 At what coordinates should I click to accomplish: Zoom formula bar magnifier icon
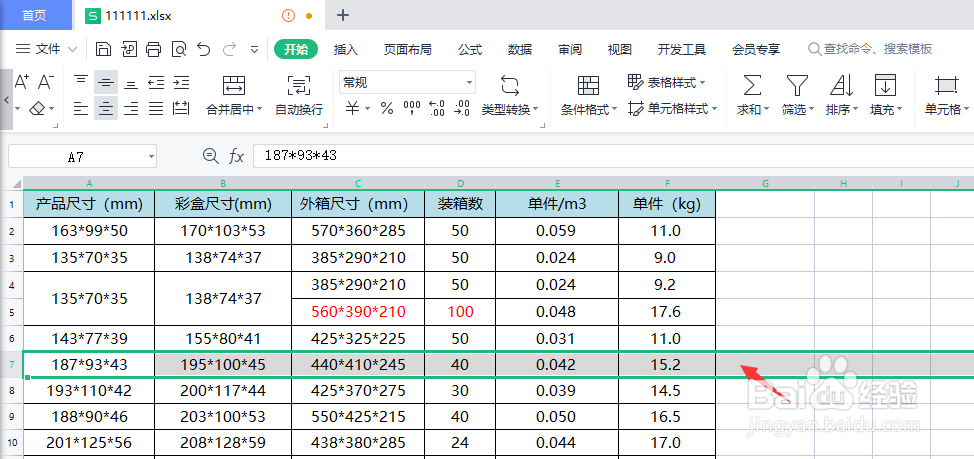click(x=211, y=156)
